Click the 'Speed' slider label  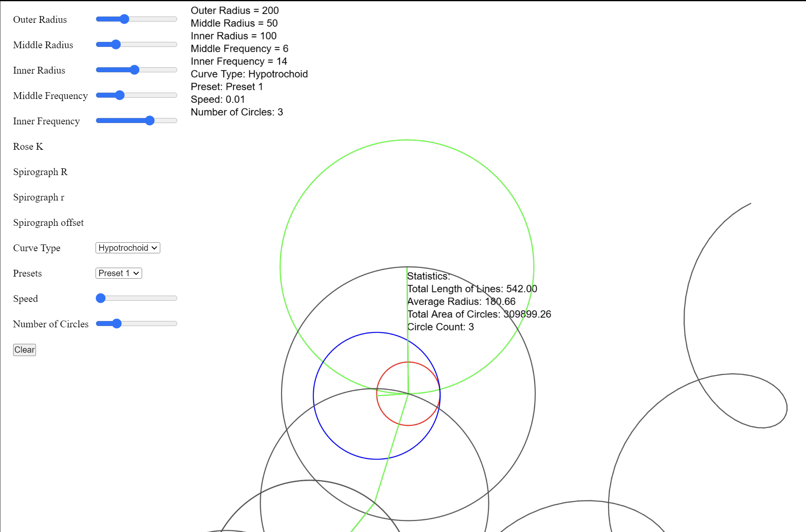click(25, 299)
